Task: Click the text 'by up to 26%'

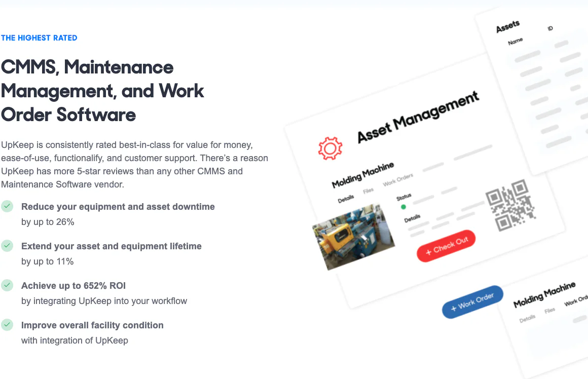Action: click(48, 222)
